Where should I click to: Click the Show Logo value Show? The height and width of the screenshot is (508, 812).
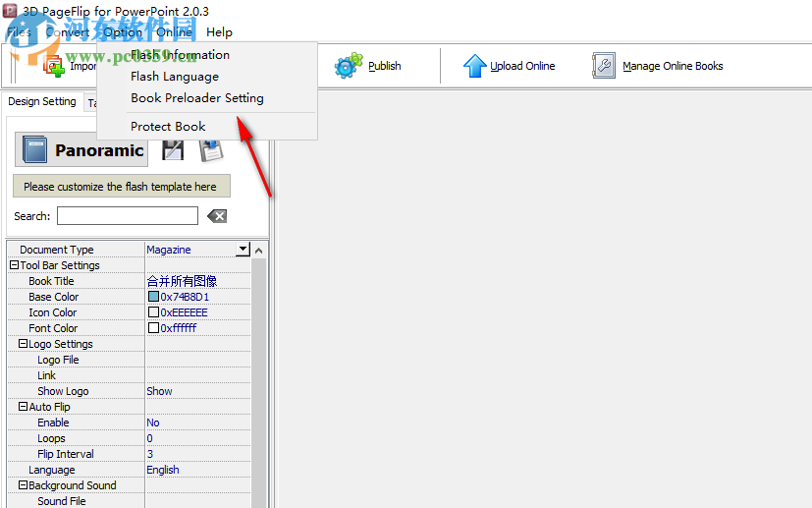[x=159, y=391]
